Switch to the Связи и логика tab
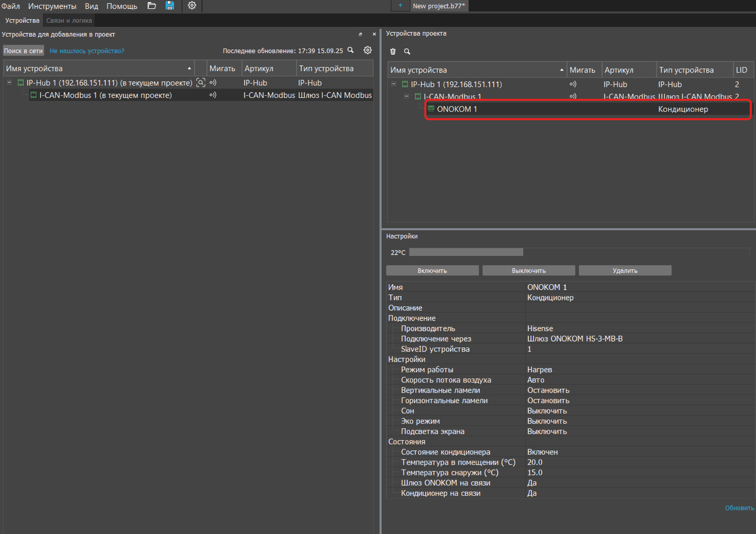 point(69,21)
